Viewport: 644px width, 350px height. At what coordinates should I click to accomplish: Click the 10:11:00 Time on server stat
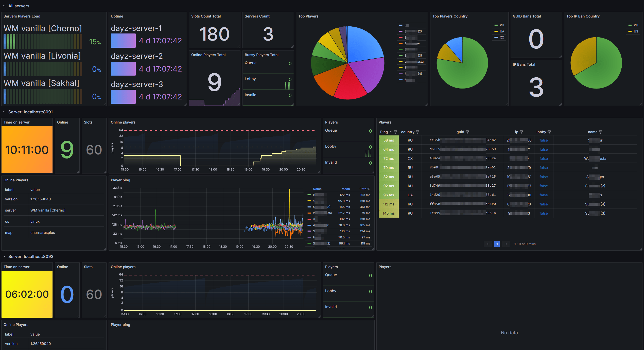pos(27,150)
